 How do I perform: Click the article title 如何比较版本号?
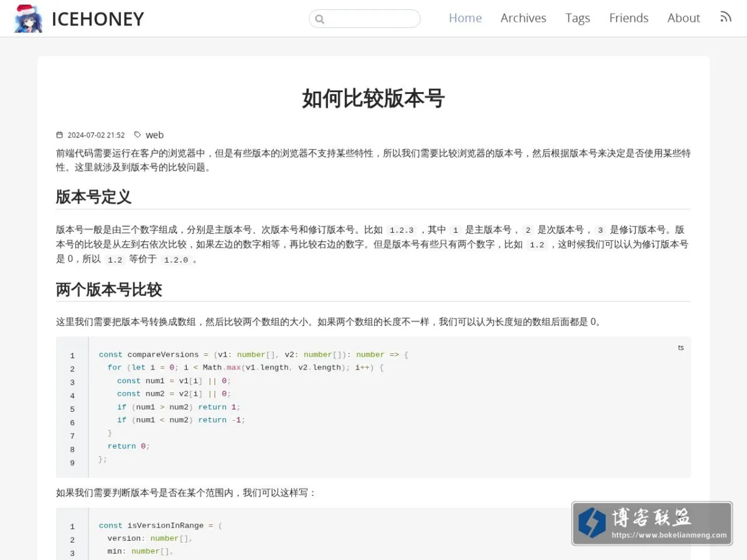click(x=374, y=98)
